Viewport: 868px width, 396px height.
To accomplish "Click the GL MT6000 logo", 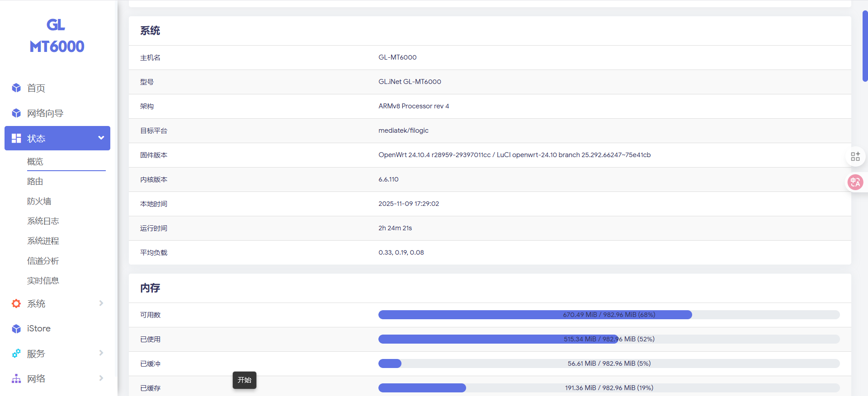I will point(57,36).
